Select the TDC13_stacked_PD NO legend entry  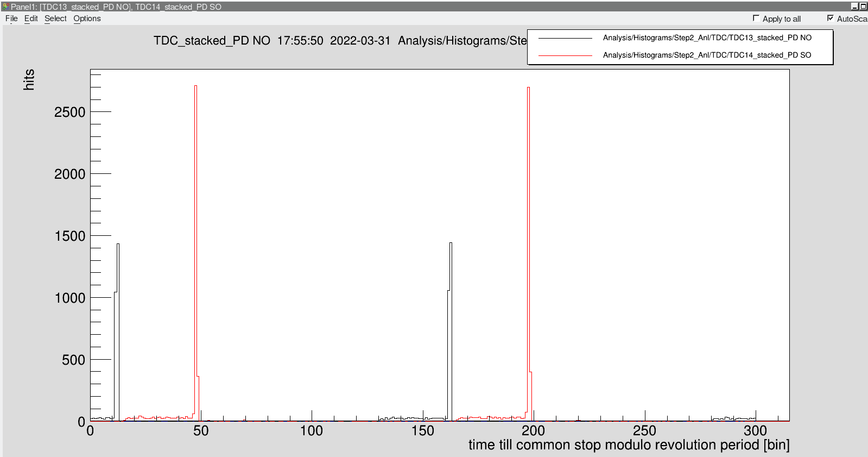point(707,37)
